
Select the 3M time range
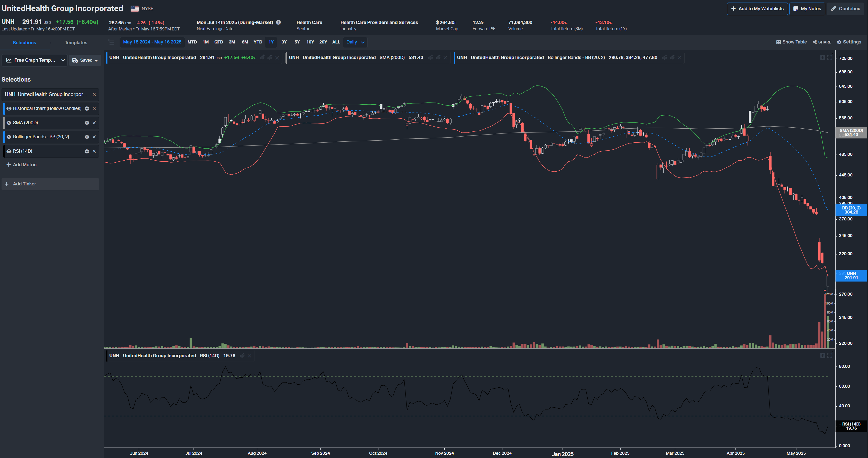[x=232, y=42]
